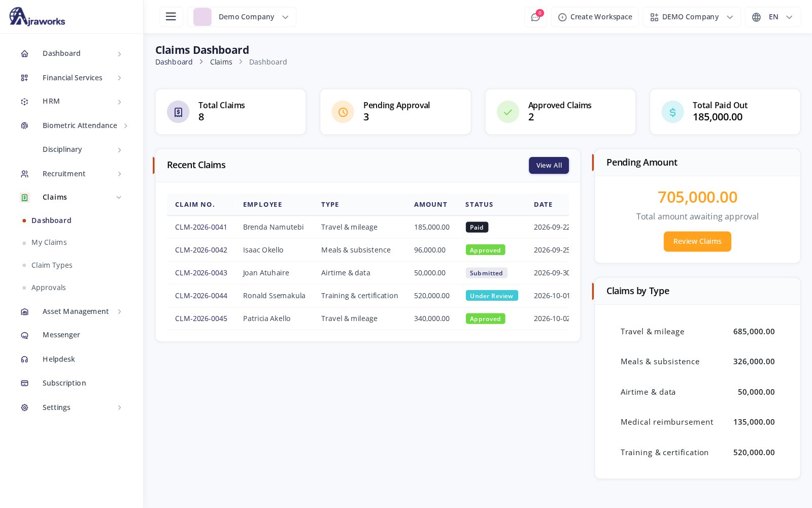Click claim number CLM-2026-0043
The height and width of the screenshot is (508, 812).
(201, 273)
